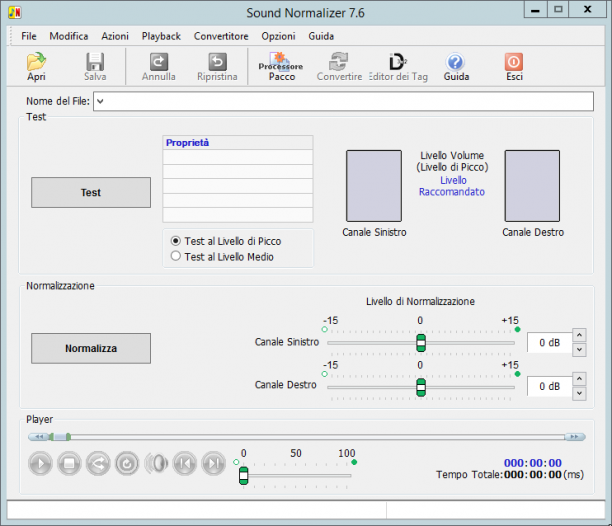Open the Playback menu

point(161,36)
